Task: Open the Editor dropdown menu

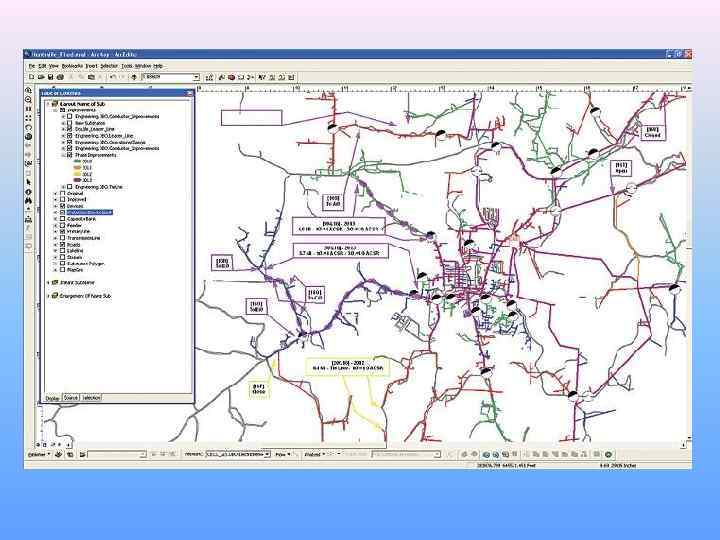Action: pos(38,455)
